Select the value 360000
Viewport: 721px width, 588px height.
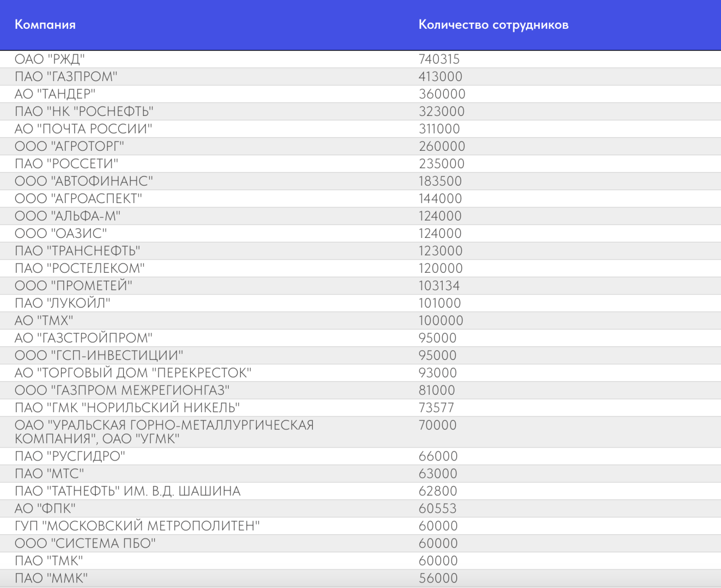tap(442, 94)
